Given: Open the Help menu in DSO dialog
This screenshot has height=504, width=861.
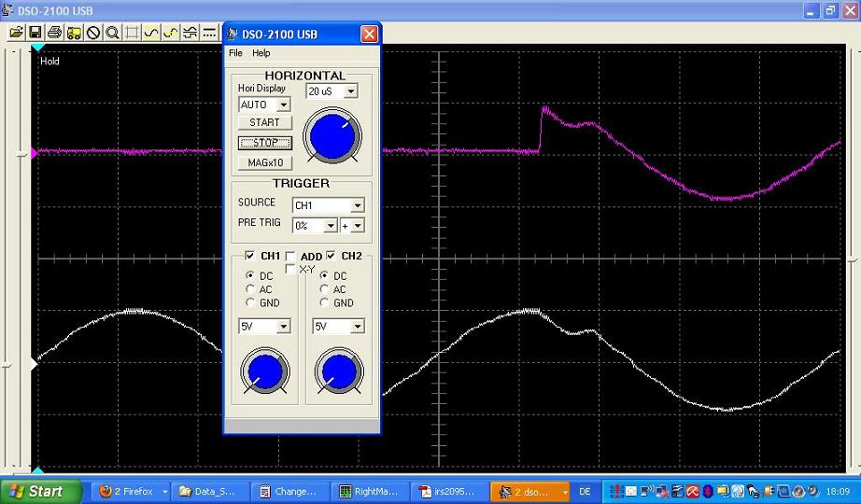Looking at the screenshot, I should coord(261,52).
